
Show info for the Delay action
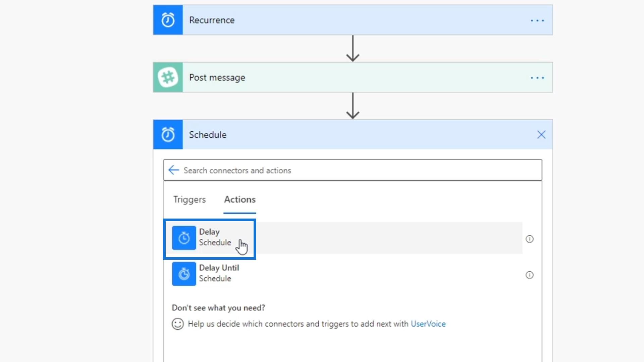529,239
